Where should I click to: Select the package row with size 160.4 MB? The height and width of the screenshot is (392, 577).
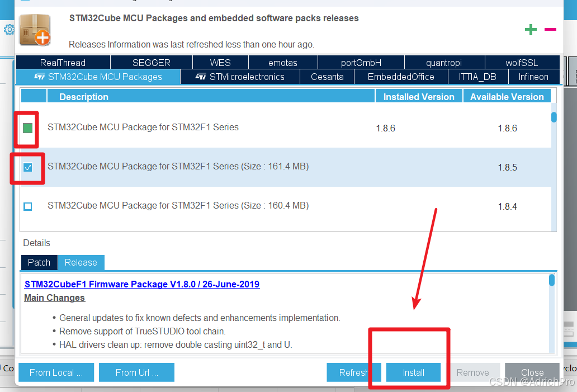(286, 206)
